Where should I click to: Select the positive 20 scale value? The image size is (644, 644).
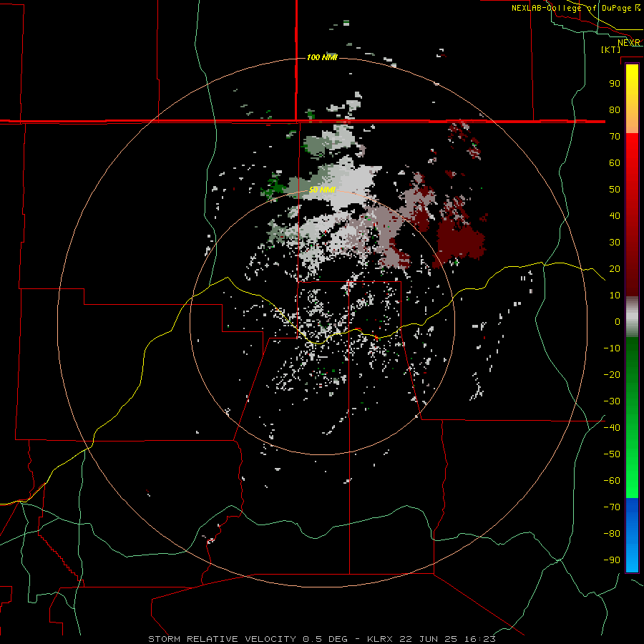(x=615, y=268)
